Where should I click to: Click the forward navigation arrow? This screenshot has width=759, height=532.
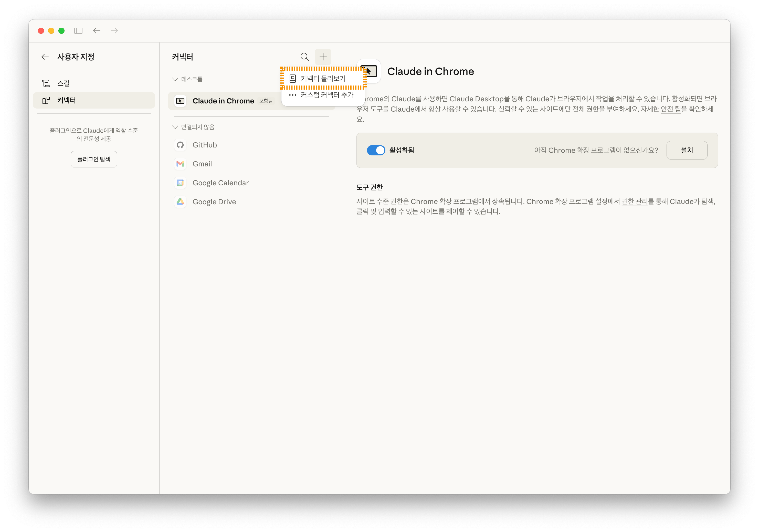[x=114, y=31]
